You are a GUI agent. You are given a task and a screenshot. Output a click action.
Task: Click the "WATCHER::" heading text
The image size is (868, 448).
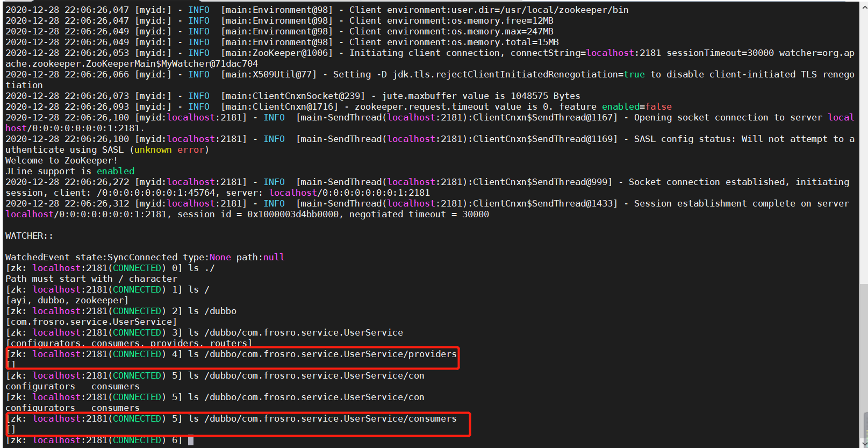pos(29,236)
